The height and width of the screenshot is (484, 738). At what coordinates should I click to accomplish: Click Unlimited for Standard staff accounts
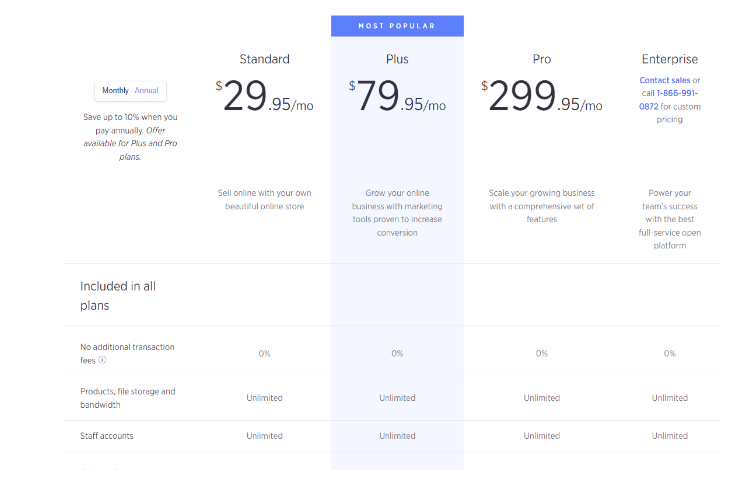coord(265,436)
